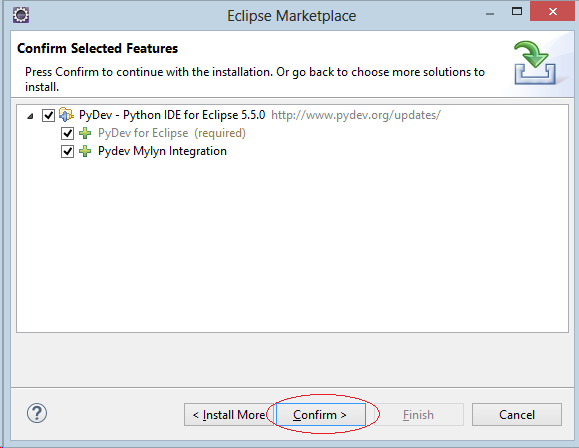Click the pydev.org/updates URL text
This screenshot has height=448, width=579.
(356, 115)
